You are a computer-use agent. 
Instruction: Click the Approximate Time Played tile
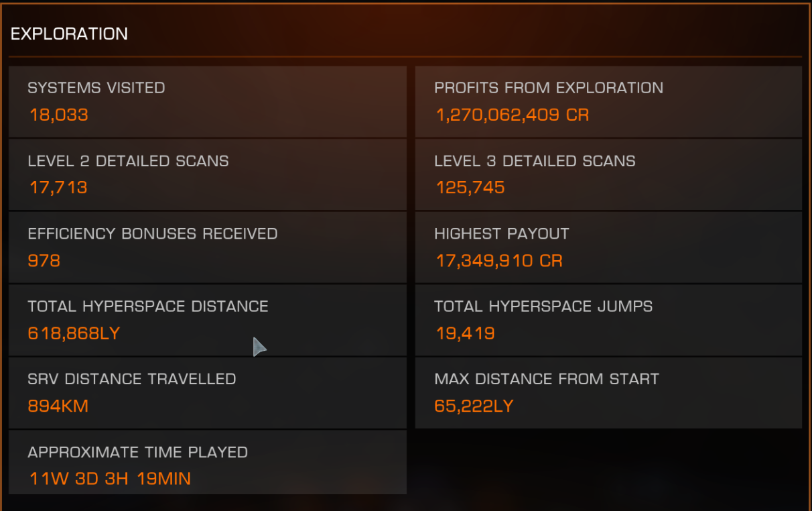click(x=208, y=462)
